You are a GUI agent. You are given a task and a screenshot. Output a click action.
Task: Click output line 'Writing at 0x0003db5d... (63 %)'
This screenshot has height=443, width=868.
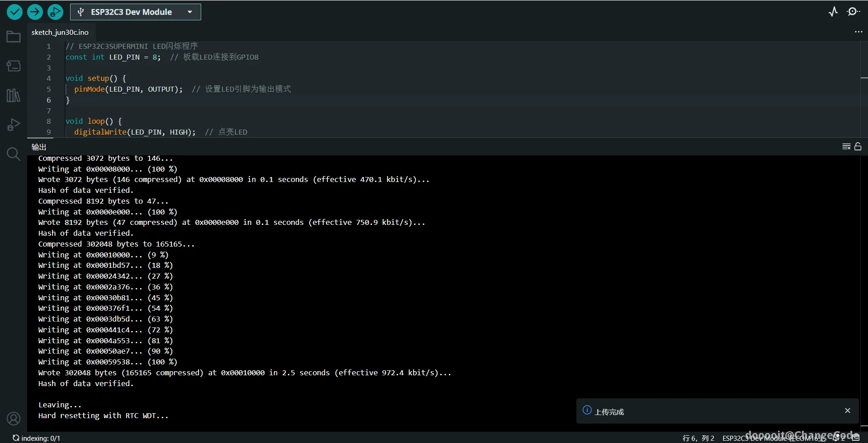pos(105,319)
